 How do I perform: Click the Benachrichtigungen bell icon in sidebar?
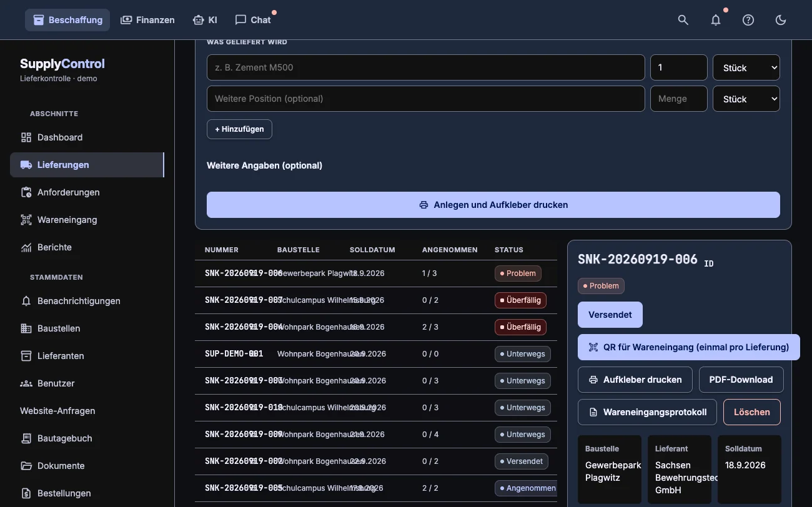(x=26, y=301)
